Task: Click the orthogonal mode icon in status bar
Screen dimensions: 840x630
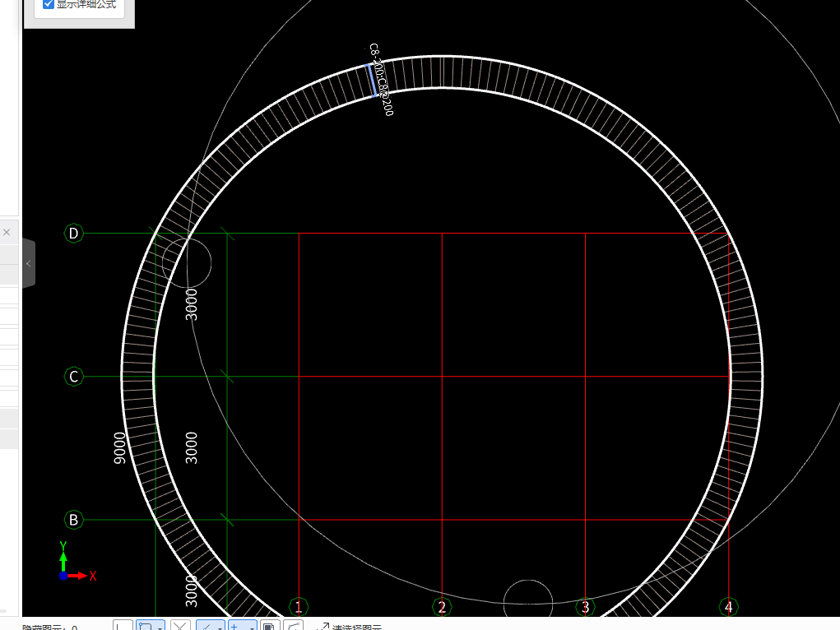Action: click(x=123, y=625)
